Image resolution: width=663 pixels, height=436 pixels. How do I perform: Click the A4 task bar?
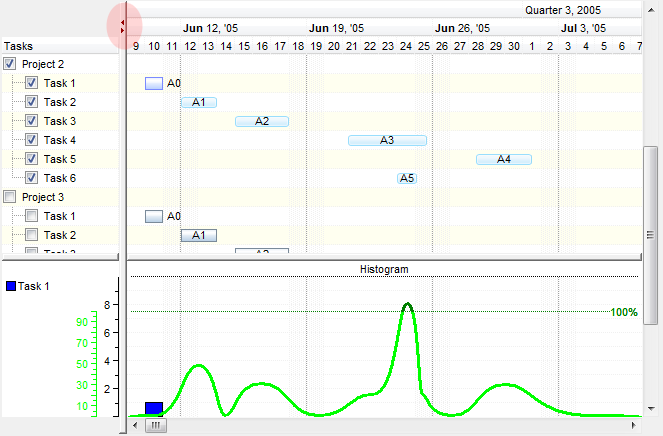coord(503,159)
